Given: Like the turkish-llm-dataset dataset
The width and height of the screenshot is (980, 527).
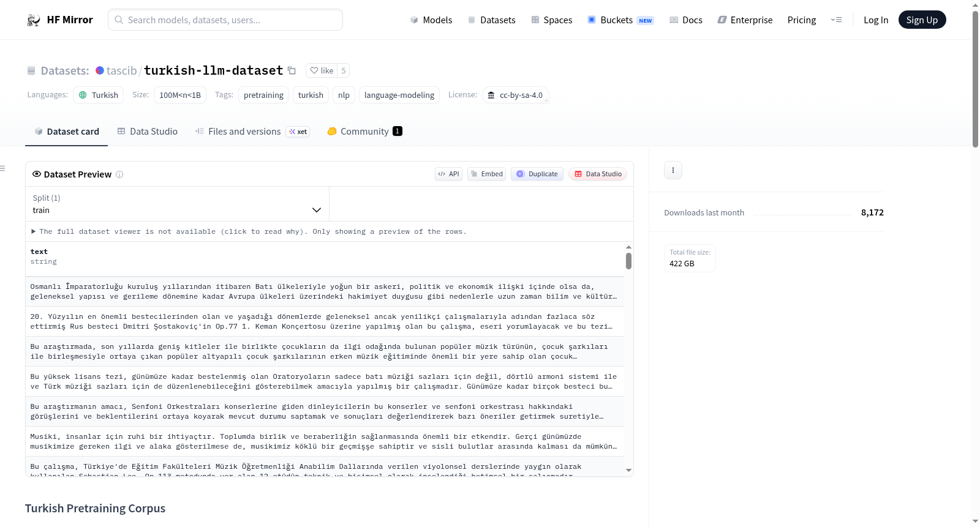Looking at the screenshot, I should [x=322, y=70].
